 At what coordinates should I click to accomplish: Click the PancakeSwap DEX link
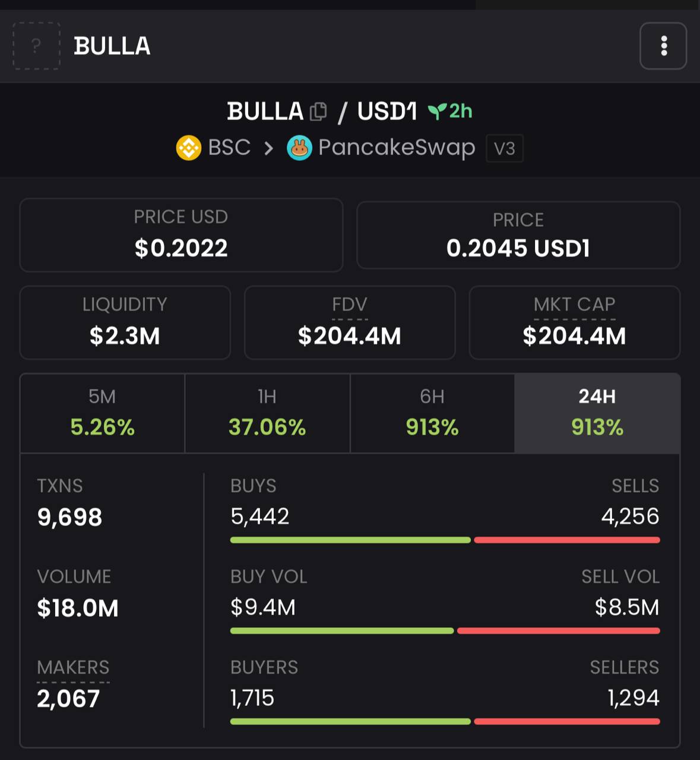click(397, 147)
